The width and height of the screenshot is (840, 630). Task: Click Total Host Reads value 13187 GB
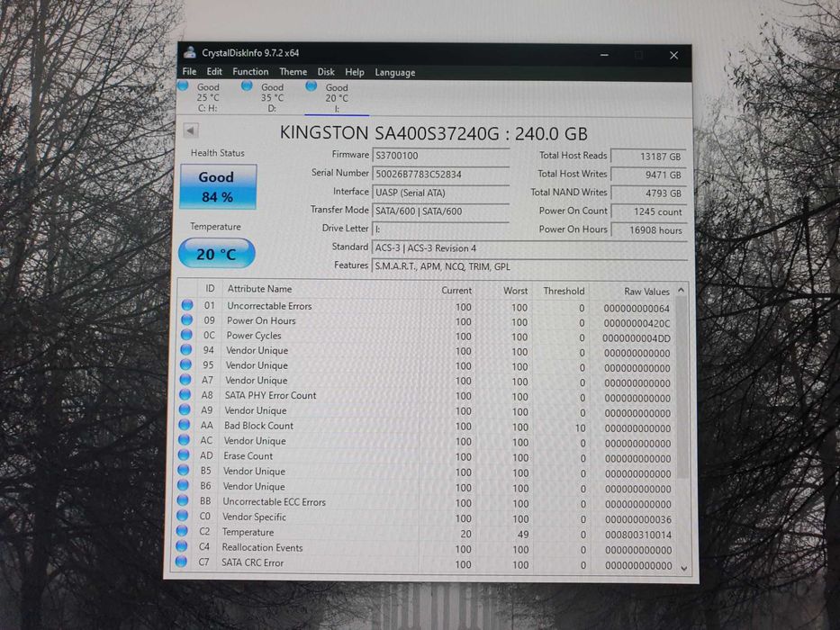coord(648,157)
